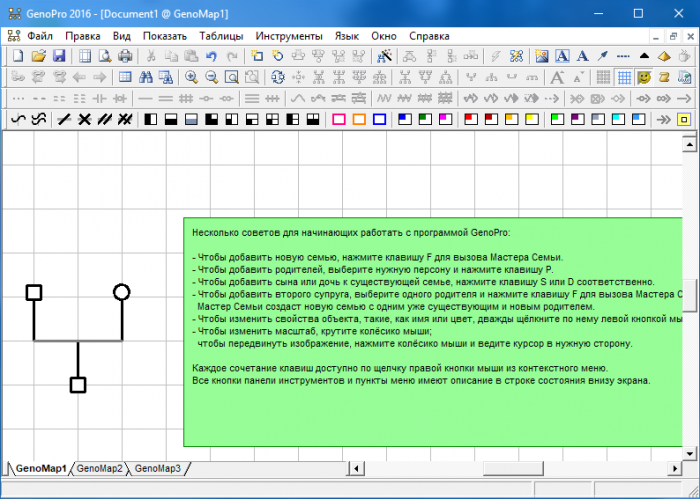Viewport: 700px width, 499px height.
Task: Toggle bottom-half black fill pattern
Action: pyautogui.click(x=171, y=119)
